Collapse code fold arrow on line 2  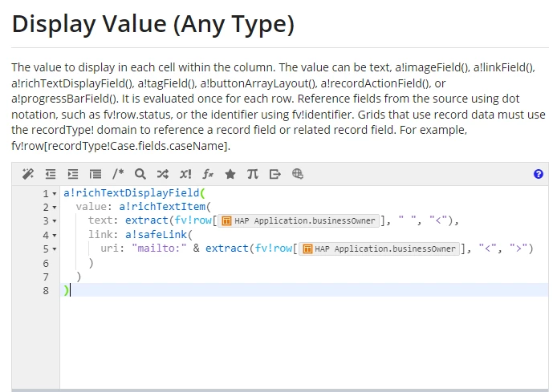click(55, 207)
